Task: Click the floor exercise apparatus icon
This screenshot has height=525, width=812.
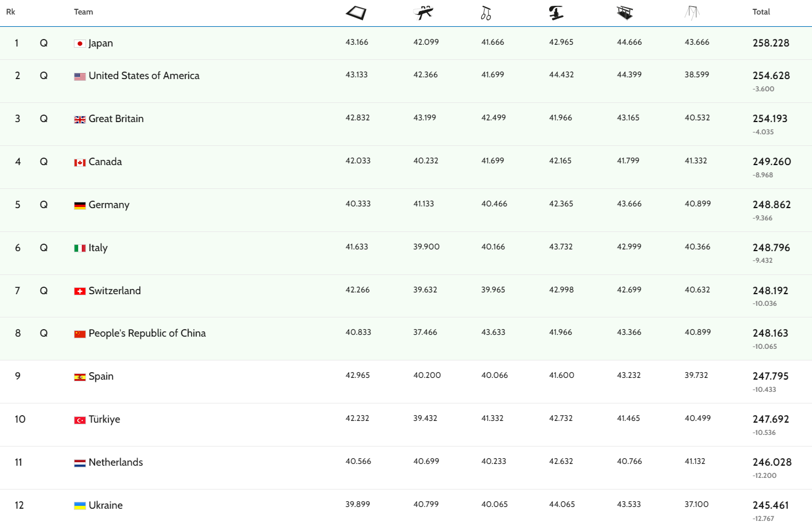Action: tap(355, 12)
